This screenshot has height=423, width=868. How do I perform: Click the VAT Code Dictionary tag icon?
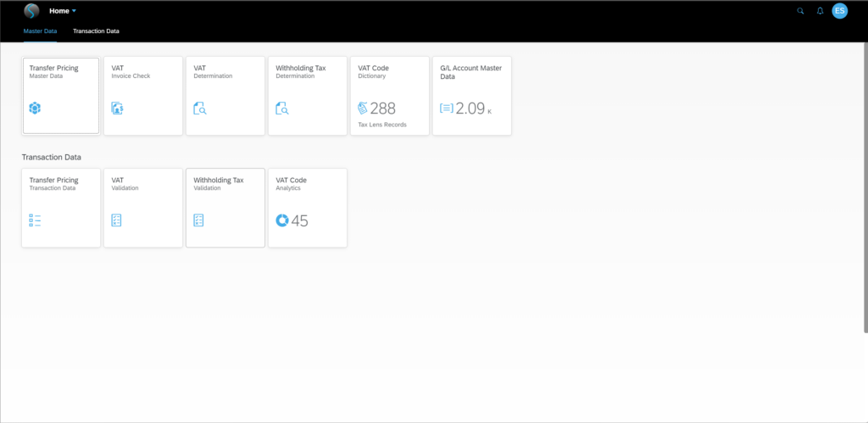363,108
